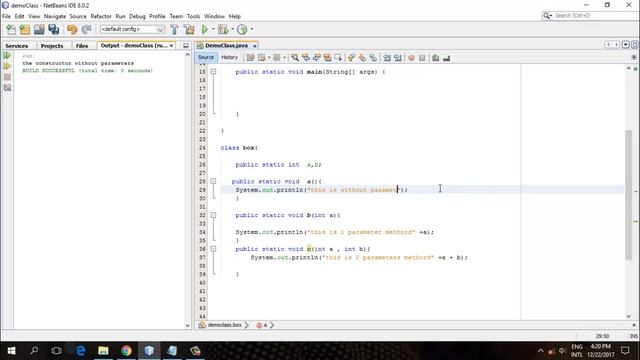Close the Output demoClass tab
Screen dimensions: 640x360
[x=171, y=46]
